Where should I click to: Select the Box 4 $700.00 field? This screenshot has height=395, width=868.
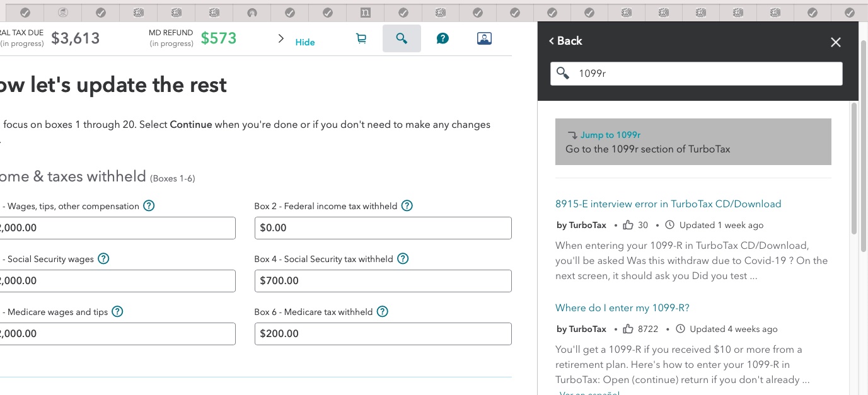click(x=383, y=281)
